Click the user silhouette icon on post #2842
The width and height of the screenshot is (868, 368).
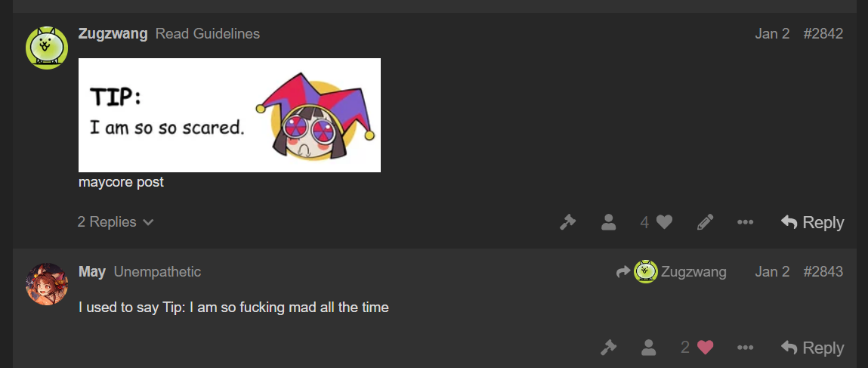pos(608,222)
